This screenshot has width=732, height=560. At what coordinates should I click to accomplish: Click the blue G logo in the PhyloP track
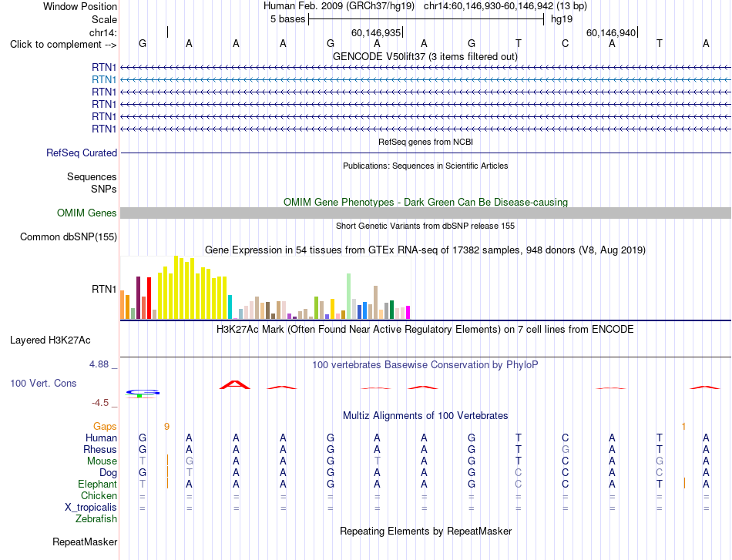(143, 393)
